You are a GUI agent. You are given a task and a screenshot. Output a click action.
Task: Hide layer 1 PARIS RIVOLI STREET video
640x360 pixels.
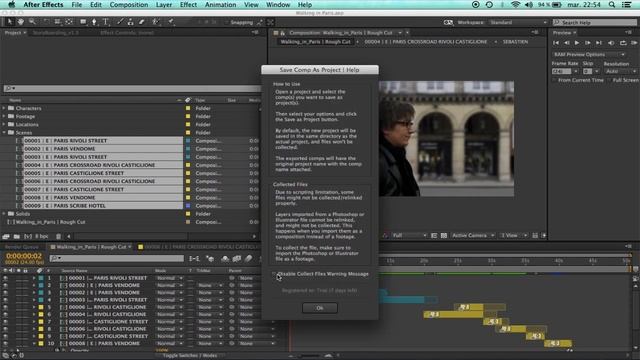[5, 278]
